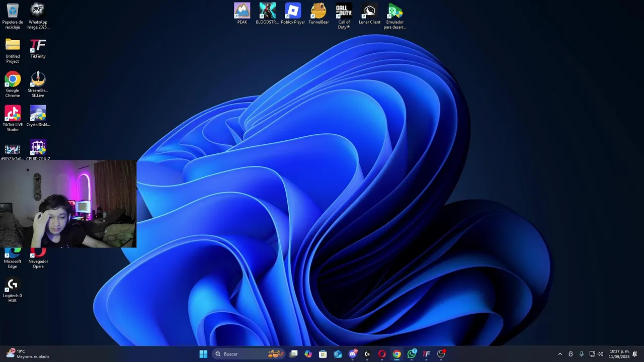Select the BLOODSTR game shortcut
The image size is (644, 362).
[x=267, y=14]
